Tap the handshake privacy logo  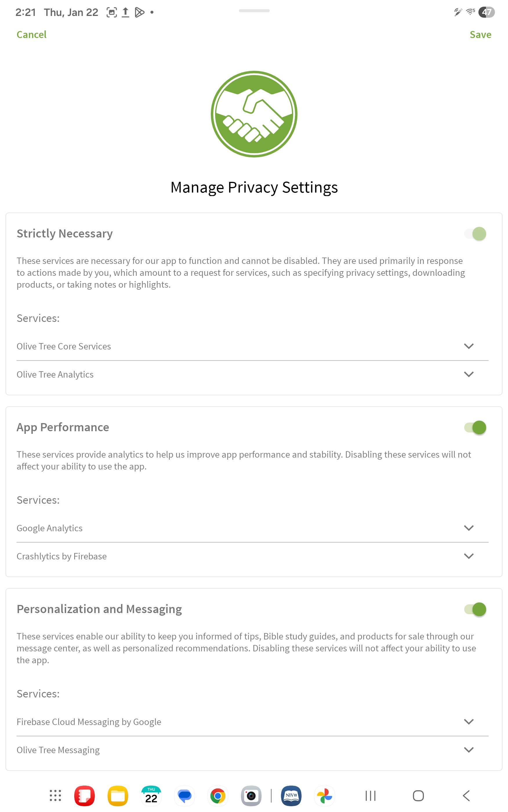click(254, 114)
